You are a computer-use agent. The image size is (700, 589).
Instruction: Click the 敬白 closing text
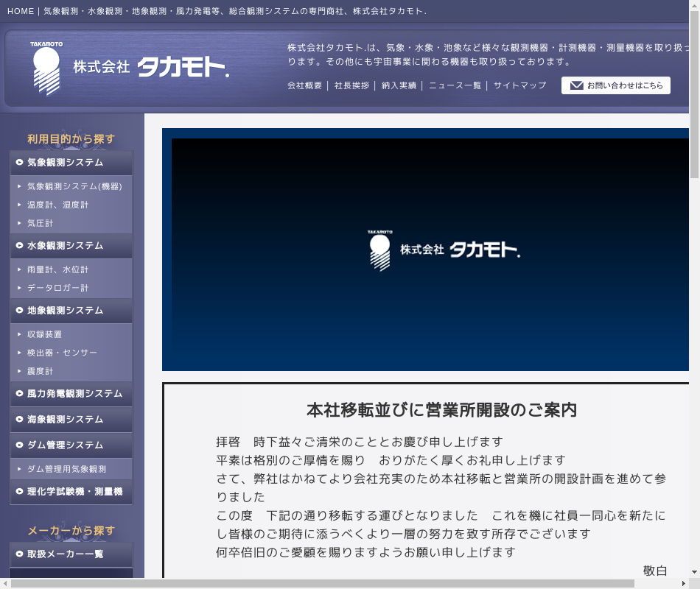[655, 571]
